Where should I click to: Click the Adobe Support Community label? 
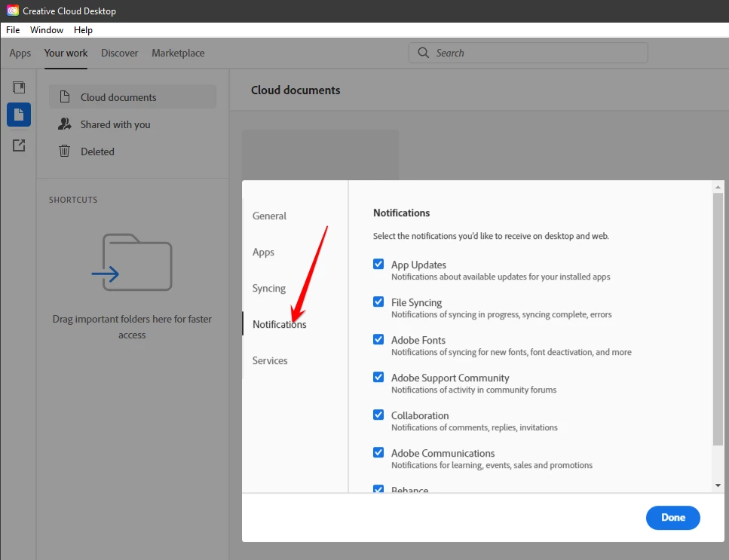pyautogui.click(x=450, y=378)
